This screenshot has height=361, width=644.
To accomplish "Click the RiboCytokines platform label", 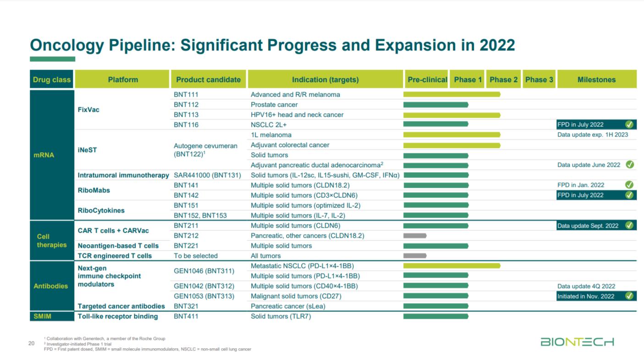I will (101, 210).
